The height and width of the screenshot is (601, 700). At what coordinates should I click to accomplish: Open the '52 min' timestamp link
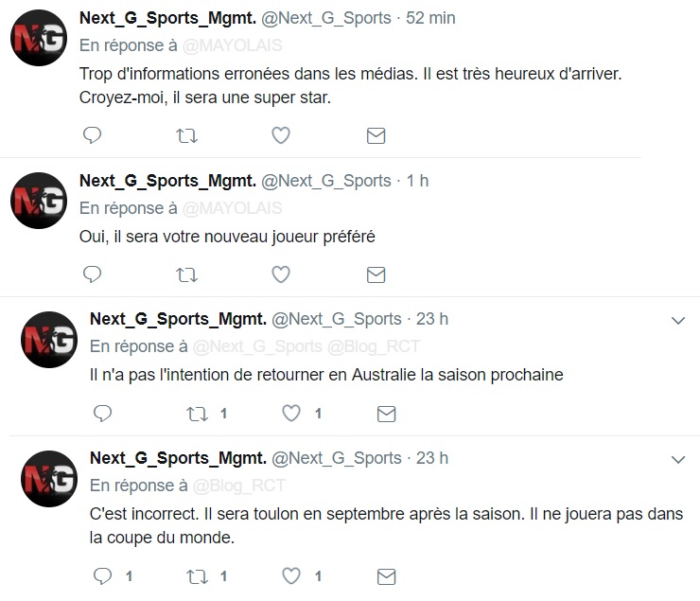click(x=430, y=18)
